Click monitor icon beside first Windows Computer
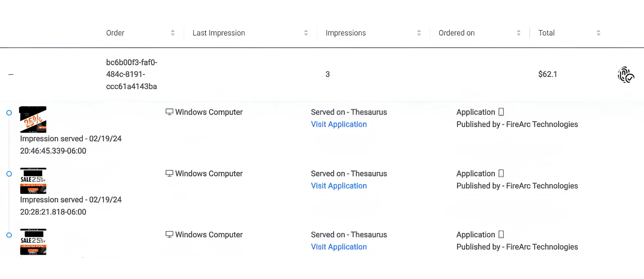 [x=169, y=112]
